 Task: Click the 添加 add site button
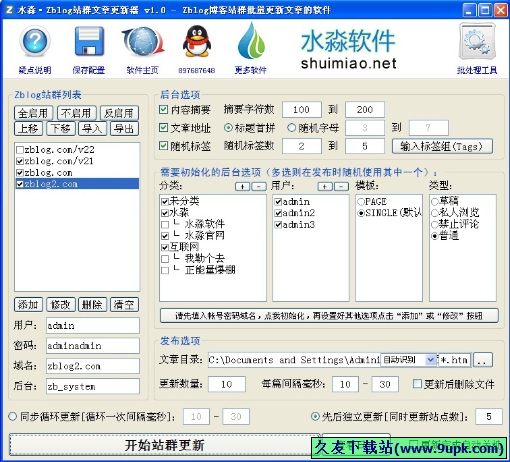(28, 305)
